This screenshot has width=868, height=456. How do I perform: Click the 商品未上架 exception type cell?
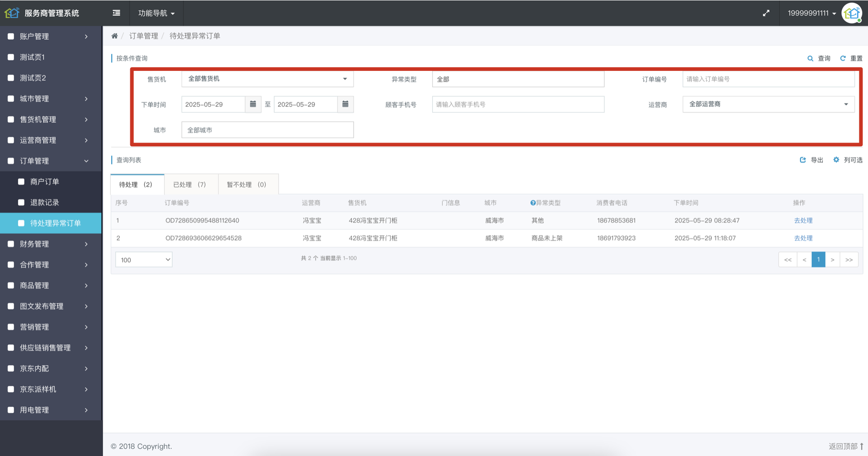547,238
